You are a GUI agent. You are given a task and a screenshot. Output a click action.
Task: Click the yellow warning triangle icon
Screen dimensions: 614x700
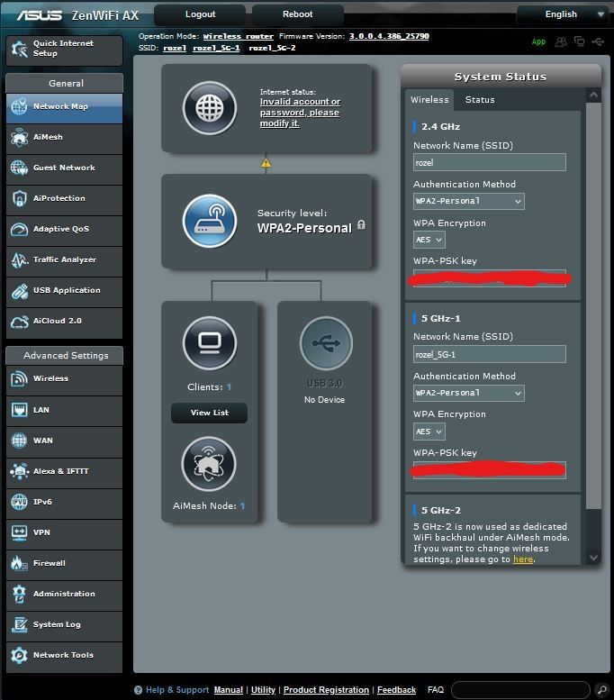(266, 163)
